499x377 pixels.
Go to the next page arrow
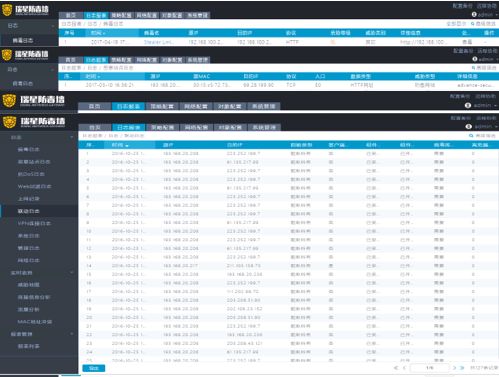point(454,368)
